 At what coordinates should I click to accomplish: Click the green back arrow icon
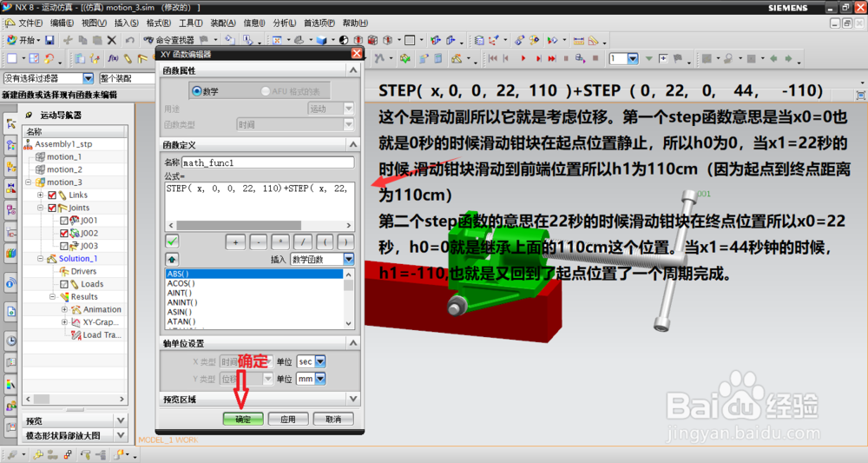pos(773,58)
